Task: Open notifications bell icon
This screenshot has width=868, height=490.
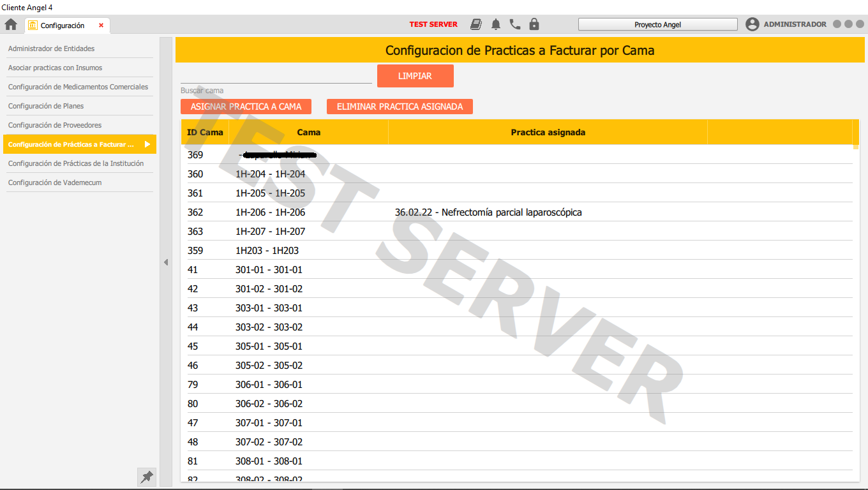Action: click(496, 24)
